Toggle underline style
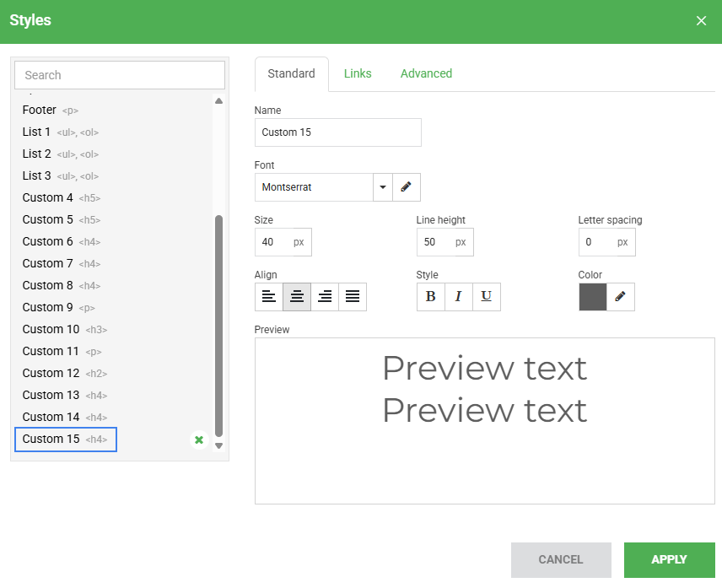This screenshot has height=588, width=722. coord(487,297)
